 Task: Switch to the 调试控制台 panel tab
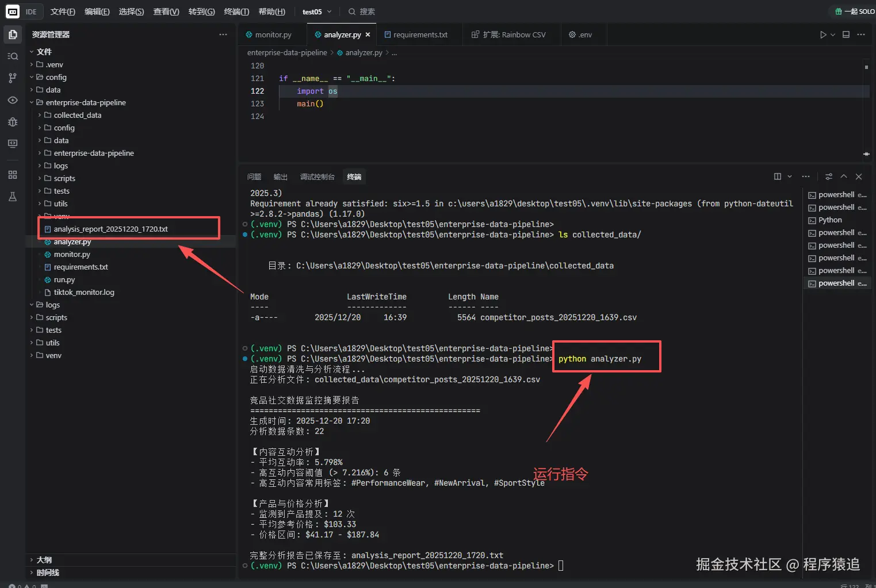[x=317, y=176]
